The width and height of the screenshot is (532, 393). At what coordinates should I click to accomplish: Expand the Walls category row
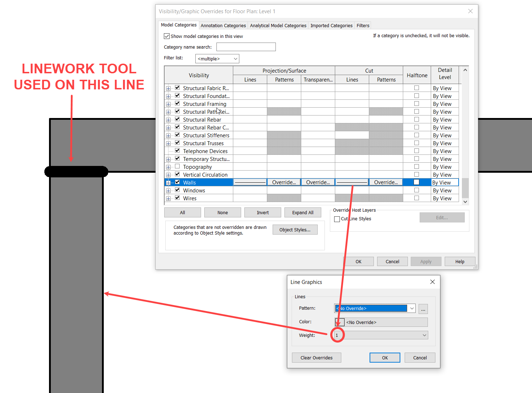pos(169,182)
